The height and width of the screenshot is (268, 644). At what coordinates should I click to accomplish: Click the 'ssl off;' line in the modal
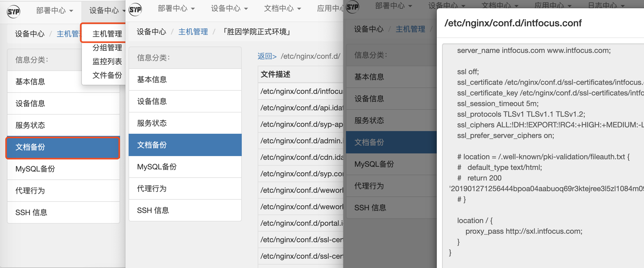coord(468,72)
